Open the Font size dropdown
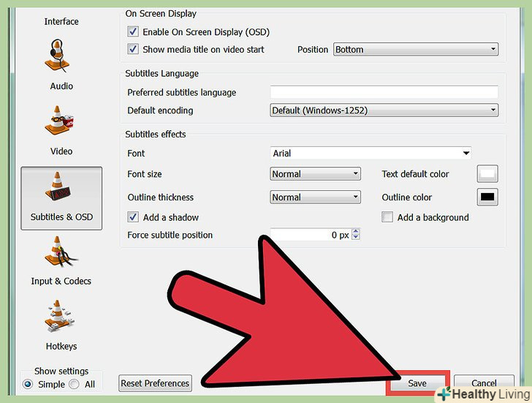Image resolution: width=532 pixels, height=403 pixels. click(x=315, y=174)
